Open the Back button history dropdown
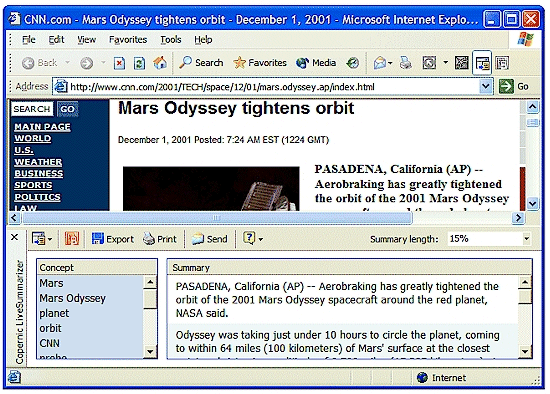Image resolution: width=550 pixels, height=394 pixels. coord(67,63)
